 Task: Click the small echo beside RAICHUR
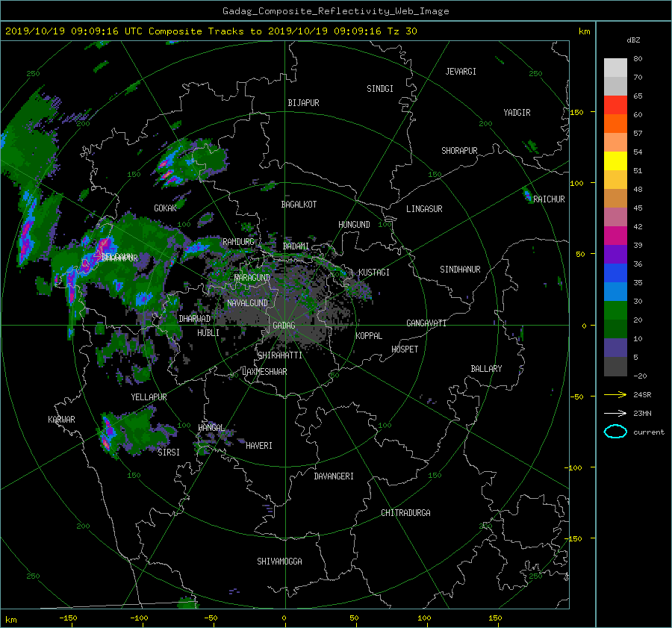coord(528,196)
